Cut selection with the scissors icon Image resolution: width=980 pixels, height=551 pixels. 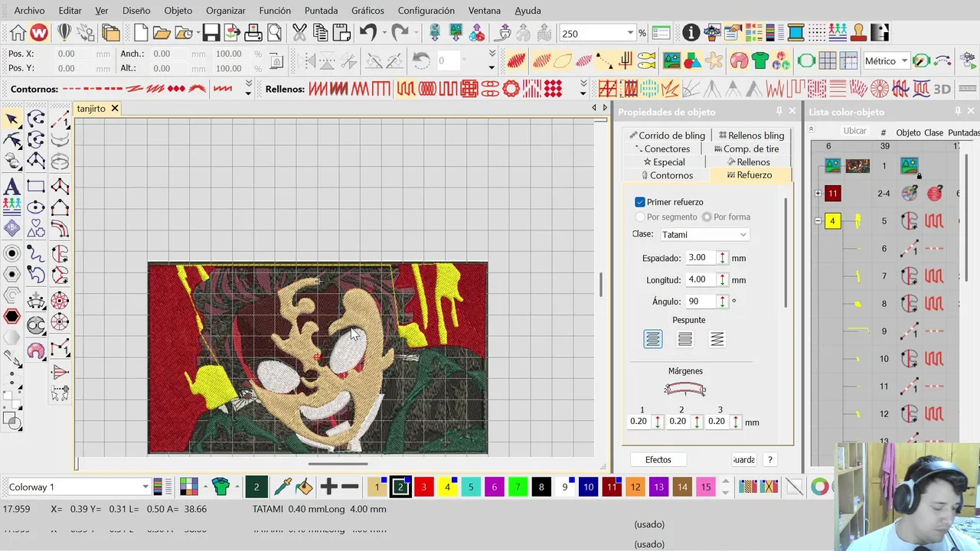[x=299, y=33]
